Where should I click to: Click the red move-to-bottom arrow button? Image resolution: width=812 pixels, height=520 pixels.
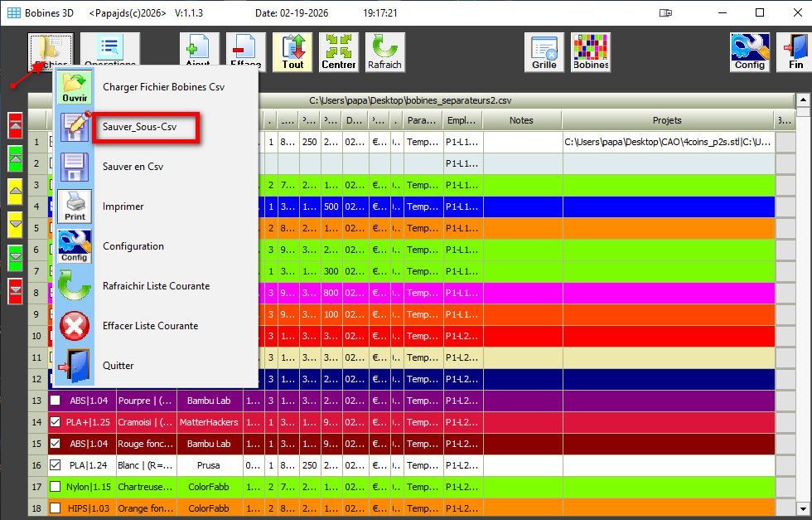(x=16, y=291)
